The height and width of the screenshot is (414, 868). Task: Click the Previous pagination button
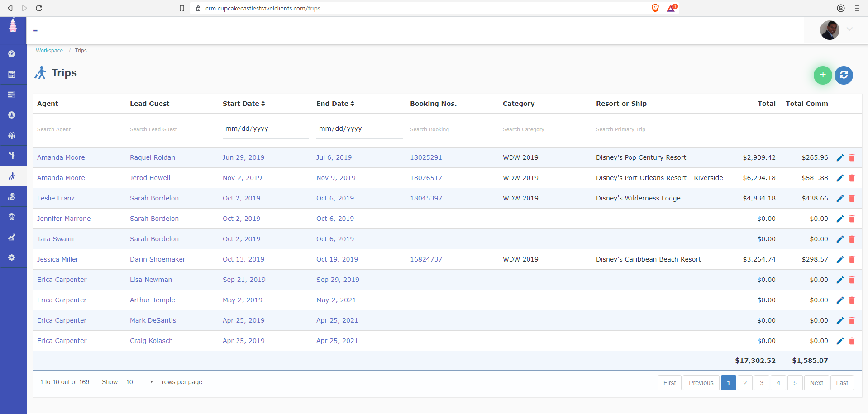pyautogui.click(x=701, y=383)
